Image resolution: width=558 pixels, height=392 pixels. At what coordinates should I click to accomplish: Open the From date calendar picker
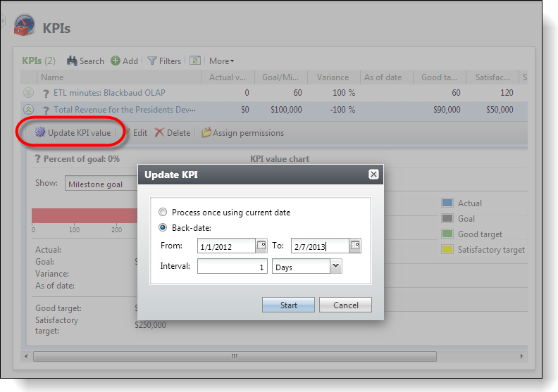pos(261,246)
